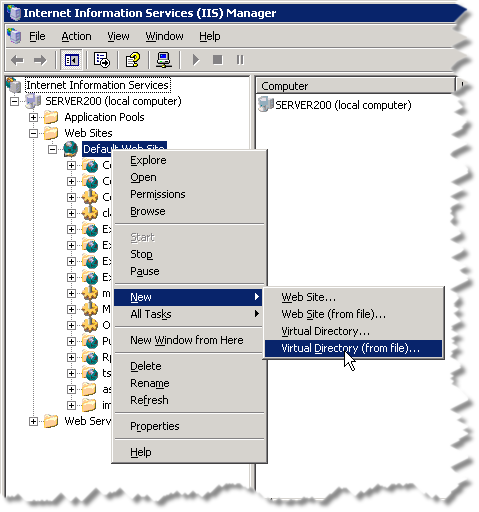The image size is (479, 512).
Task: Choose Rename in the context menu
Action: click(189, 383)
